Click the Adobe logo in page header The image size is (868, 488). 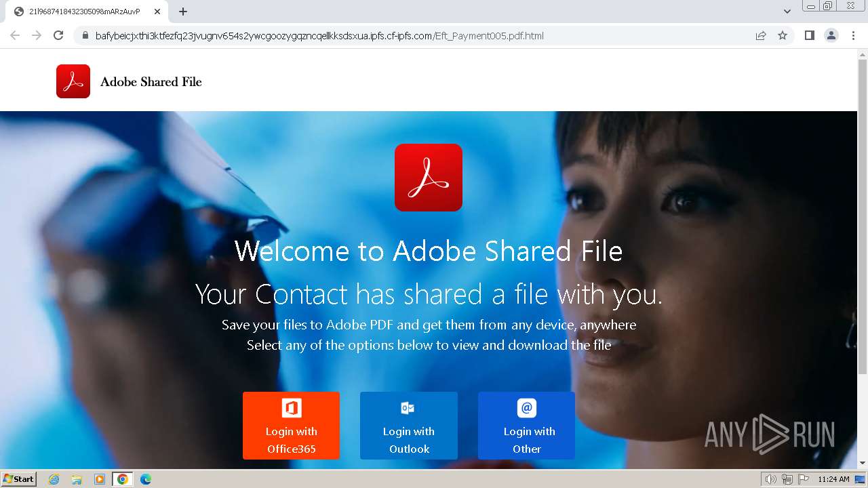pos(73,81)
